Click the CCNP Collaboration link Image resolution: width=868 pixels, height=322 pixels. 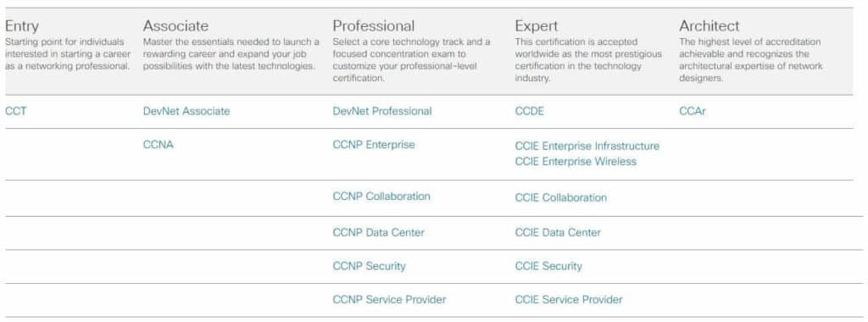click(381, 197)
